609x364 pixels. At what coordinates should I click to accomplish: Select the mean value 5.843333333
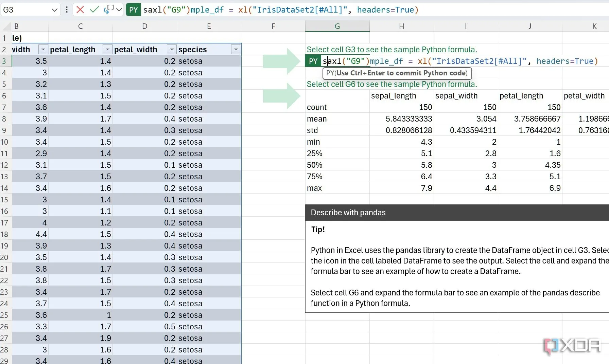(402, 119)
